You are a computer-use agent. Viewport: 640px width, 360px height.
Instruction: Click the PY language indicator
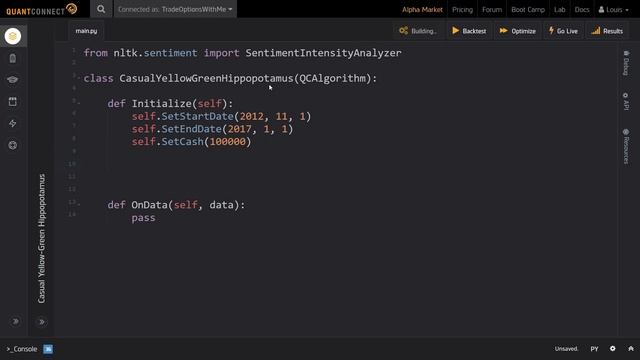click(594, 349)
